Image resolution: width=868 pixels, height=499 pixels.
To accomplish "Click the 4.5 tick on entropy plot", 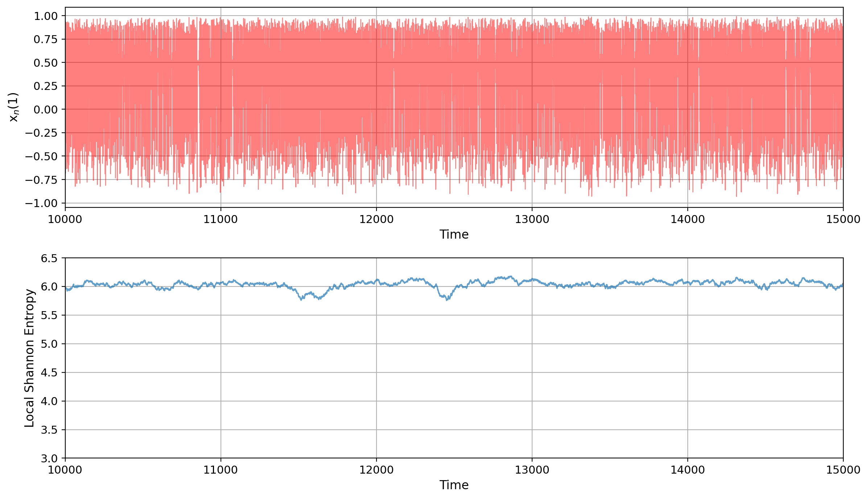I will pyautogui.click(x=49, y=373).
